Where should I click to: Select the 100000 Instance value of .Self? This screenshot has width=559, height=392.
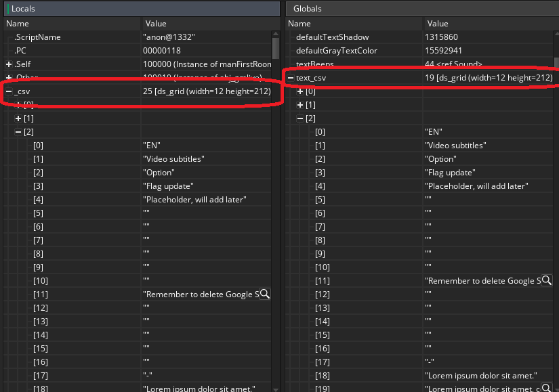(x=207, y=64)
